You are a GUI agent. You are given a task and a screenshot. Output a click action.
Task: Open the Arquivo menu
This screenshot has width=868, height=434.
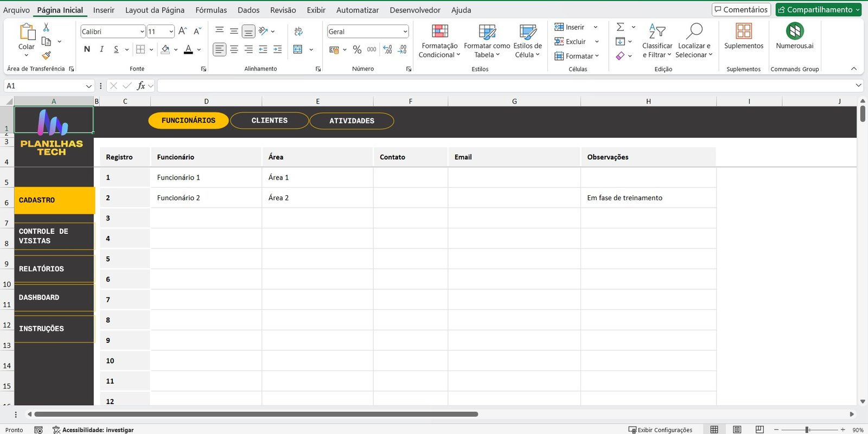(x=16, y=10)
